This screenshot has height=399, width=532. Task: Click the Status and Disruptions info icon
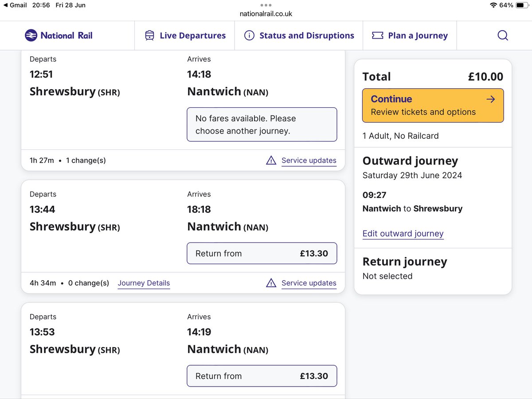tap(249, 35)
